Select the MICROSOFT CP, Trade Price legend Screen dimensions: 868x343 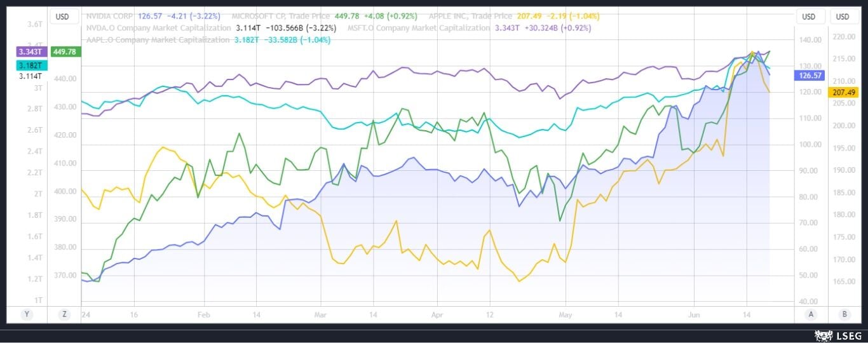coord(276,16)
